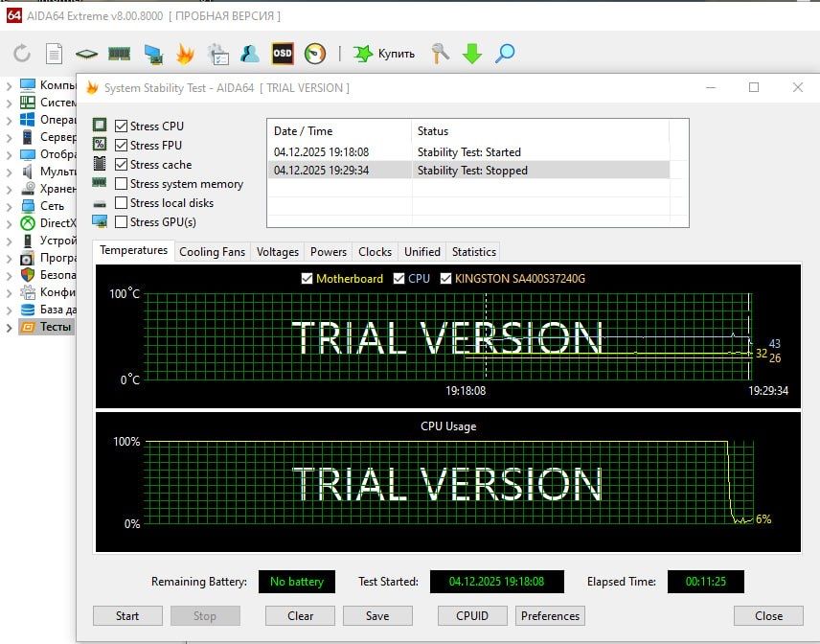Screen dimensions: 820x644
Task: Click the user profile toolbar icon
Action: pyautogui.click(x=250, y=54)
